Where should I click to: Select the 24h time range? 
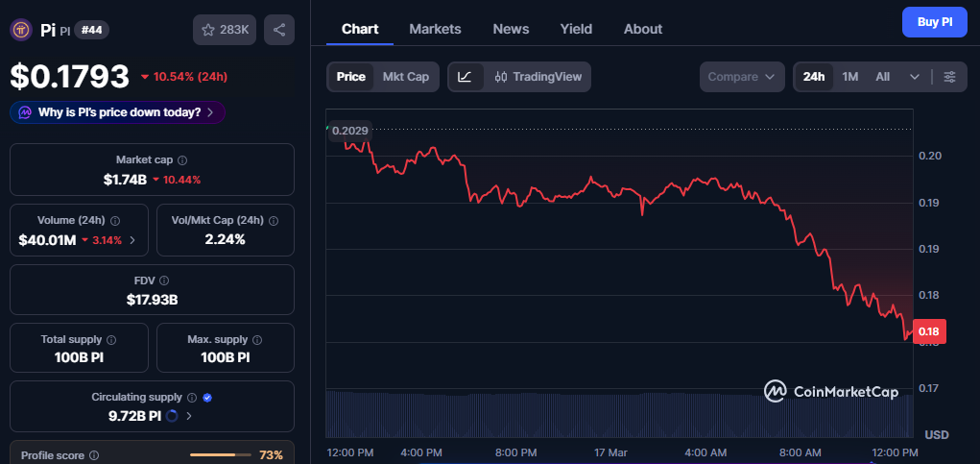814,77
